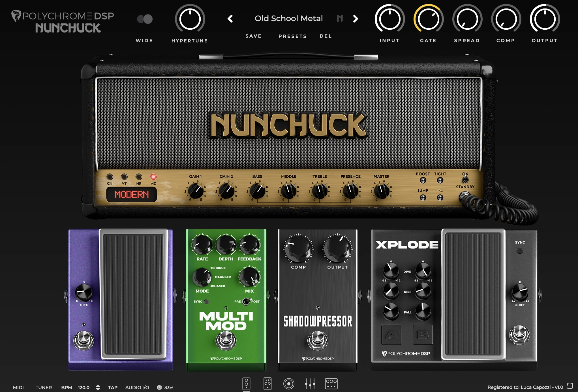The image size is (578, 392).
Task: Select the VT amp channel
Action: 124,177
